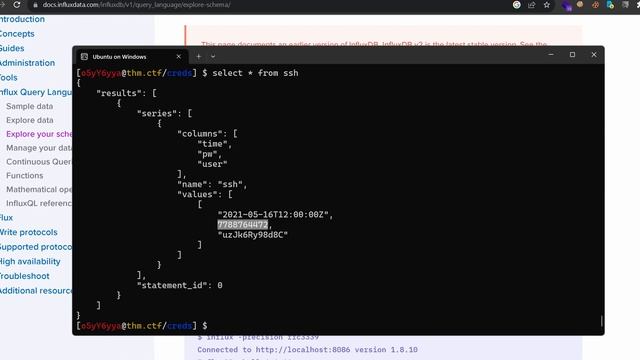The height and width of the screenshot is (360, 640).
Task: Open High availability in docs sidebar
Action: [30, 262]
